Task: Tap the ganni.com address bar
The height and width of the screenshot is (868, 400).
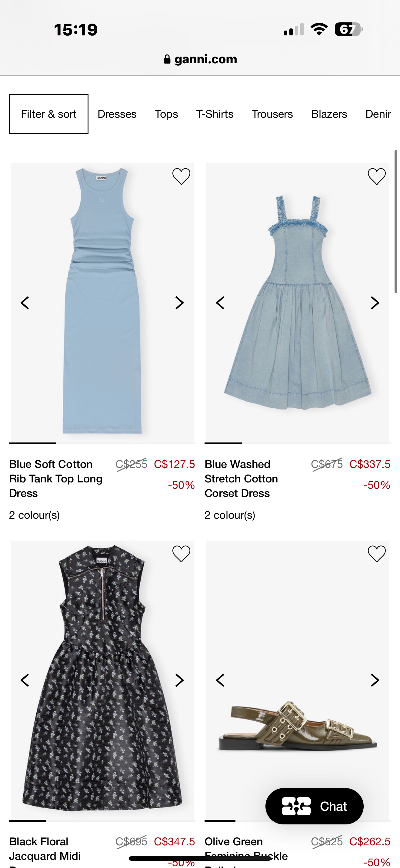Action: pos(200,59)
